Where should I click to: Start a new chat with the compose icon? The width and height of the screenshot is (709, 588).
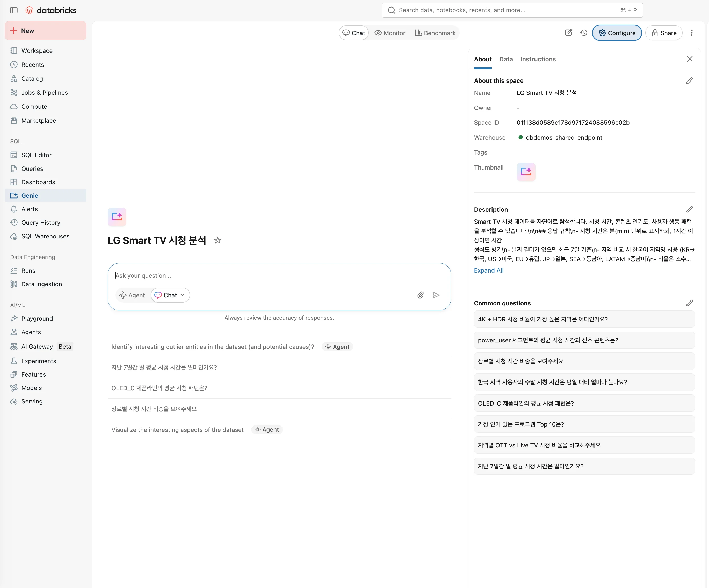point(569,33)
